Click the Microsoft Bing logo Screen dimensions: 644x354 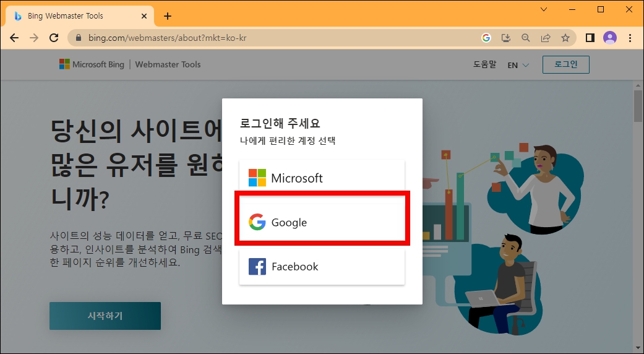(x=92, y=64)
